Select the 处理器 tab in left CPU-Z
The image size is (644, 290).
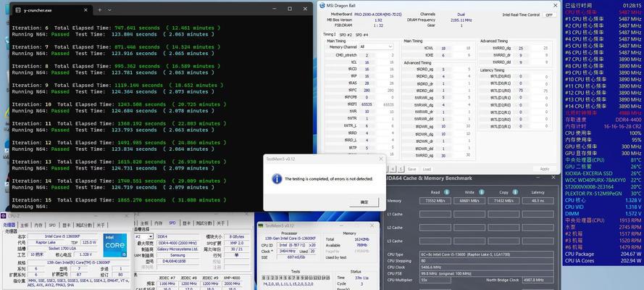pos(9,225)
